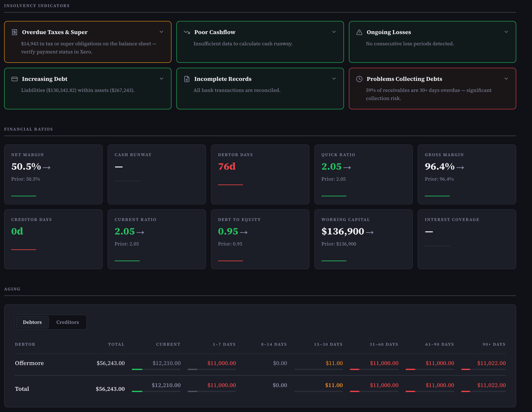Click the Incomplete Records file icon
This screenshot has width=532, height=412.
(x=187, y=79)
